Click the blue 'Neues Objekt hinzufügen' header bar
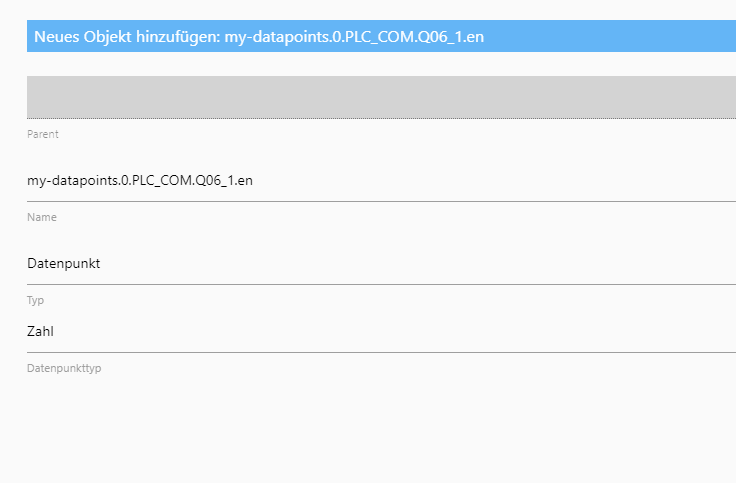736x483 pixels. point(381,36)
